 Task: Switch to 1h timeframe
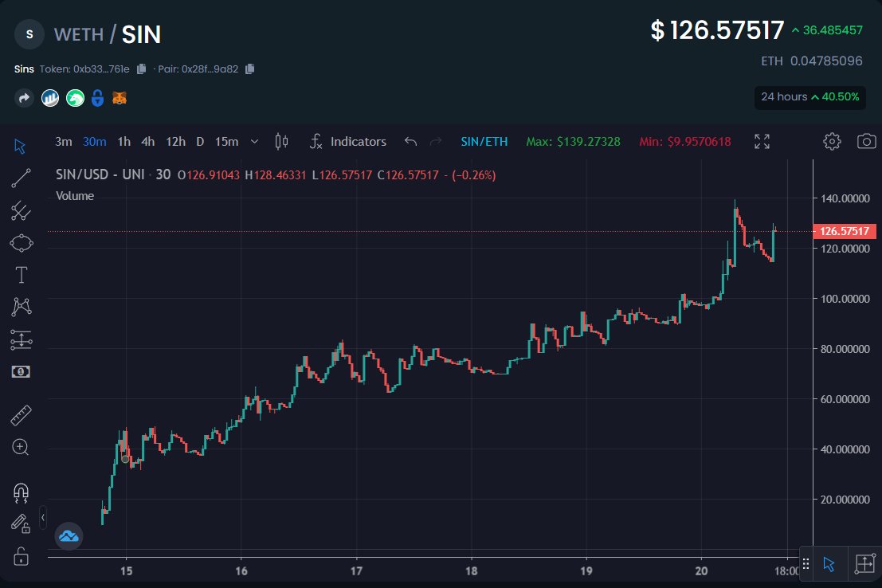click(x=124, y=142)
